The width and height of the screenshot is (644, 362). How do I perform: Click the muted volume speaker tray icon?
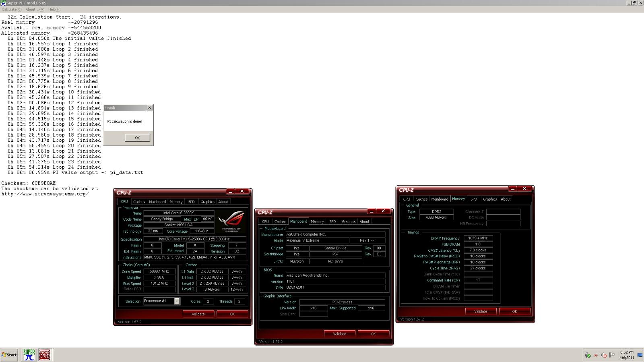[604, 355]
